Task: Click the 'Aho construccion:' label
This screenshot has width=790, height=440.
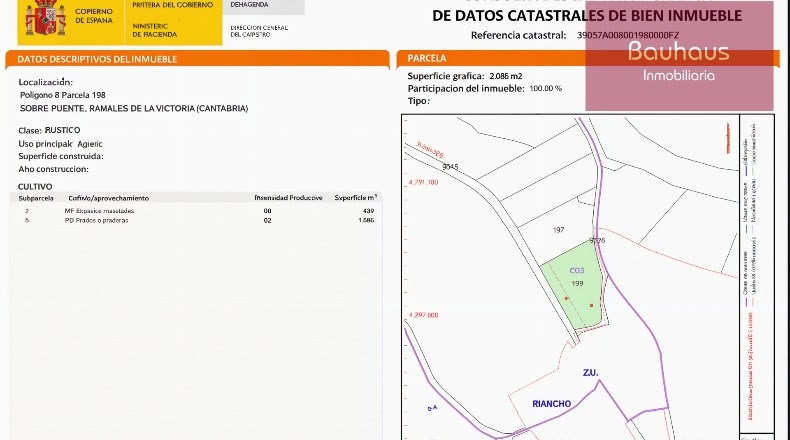Action: (x=53, y=169)
